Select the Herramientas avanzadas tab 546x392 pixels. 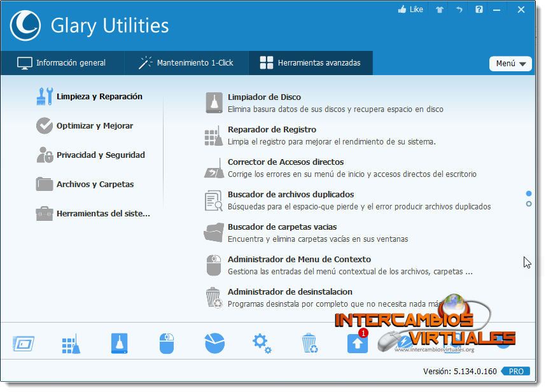tap(311, 63)
